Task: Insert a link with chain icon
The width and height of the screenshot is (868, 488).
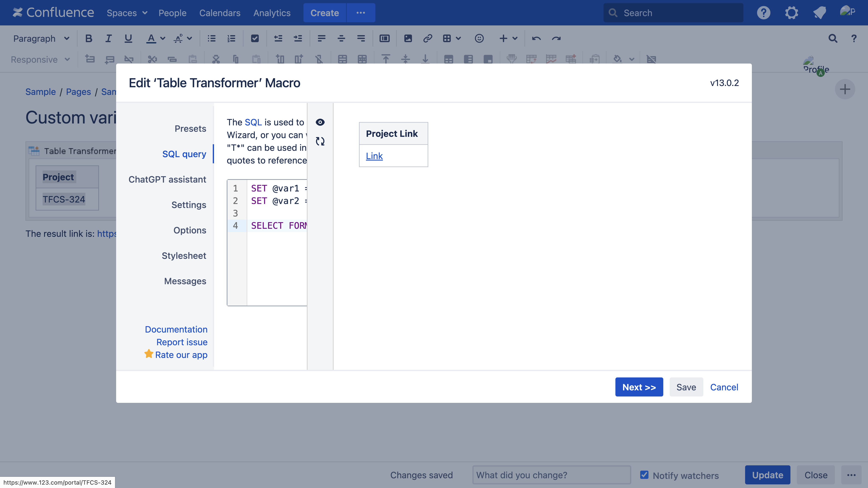Action: (427, 38)
